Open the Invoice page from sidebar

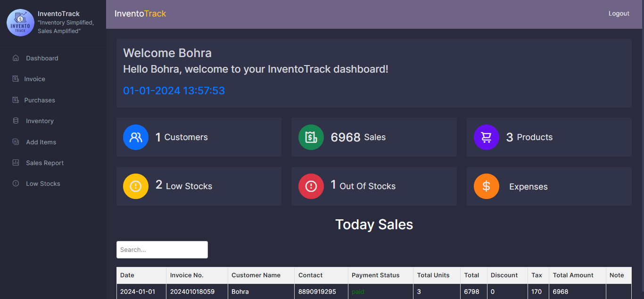point(34,79)
